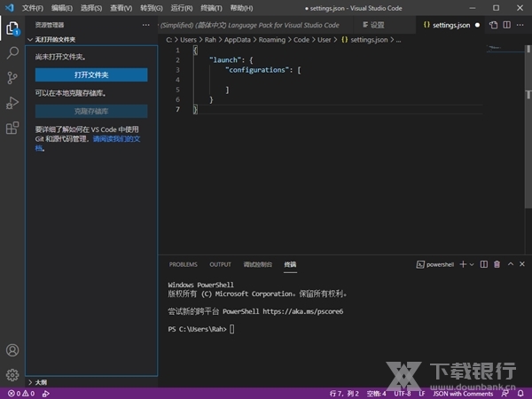532x399 pixels.
Task: Open the 帮助(H) menu
Action: click(x=241, y=8)
